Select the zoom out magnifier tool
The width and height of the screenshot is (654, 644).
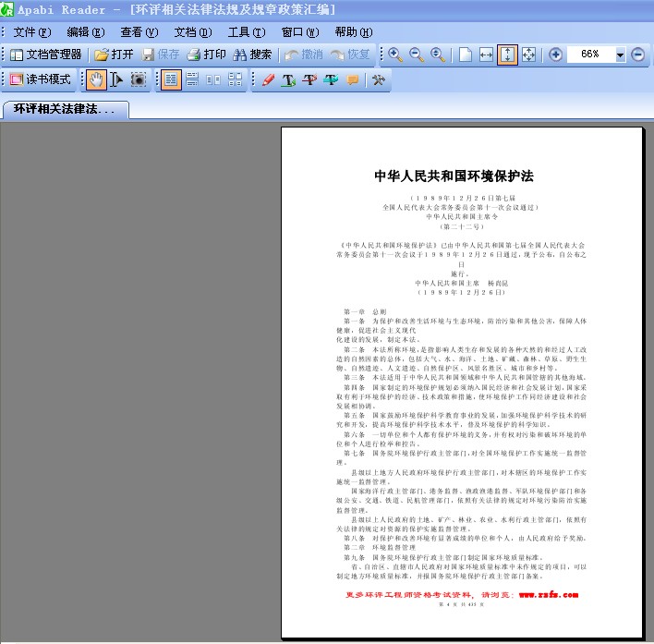[417, 55]
